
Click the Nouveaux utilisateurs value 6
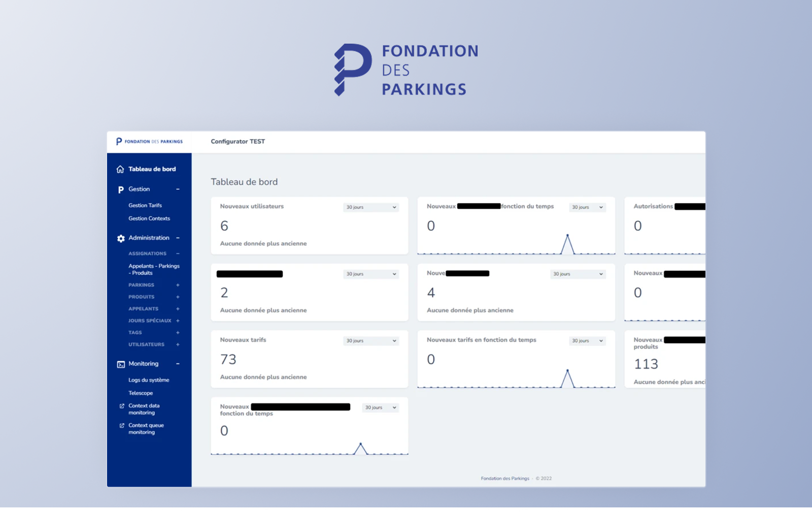(x=224, y=226)
